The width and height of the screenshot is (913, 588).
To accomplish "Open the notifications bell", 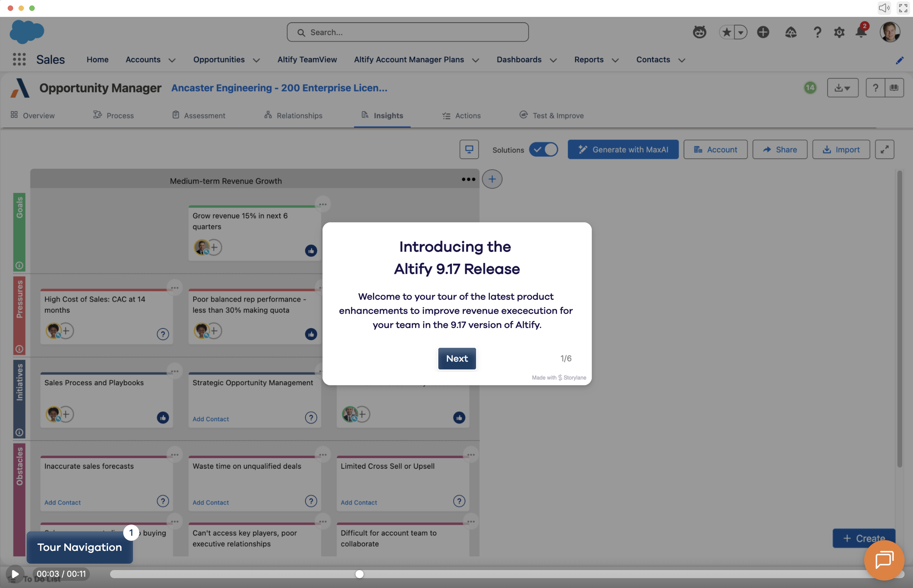I will (x=861, y=32).
